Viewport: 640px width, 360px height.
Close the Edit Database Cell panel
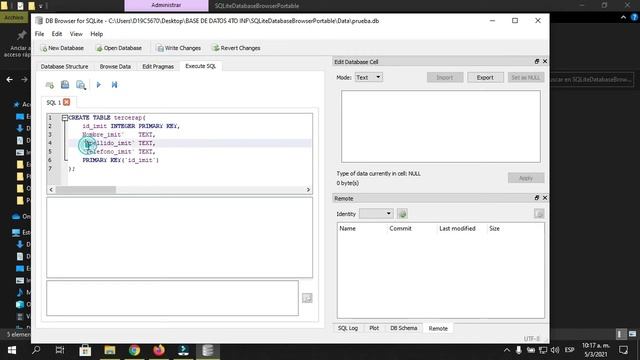coord(544,62)
